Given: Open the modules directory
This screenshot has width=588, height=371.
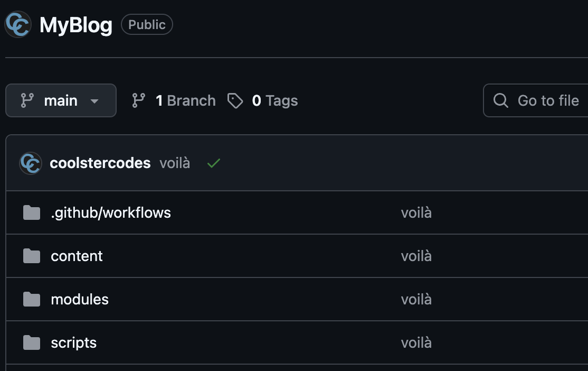Looking at the screenshot, I should (x=80, y=300).
